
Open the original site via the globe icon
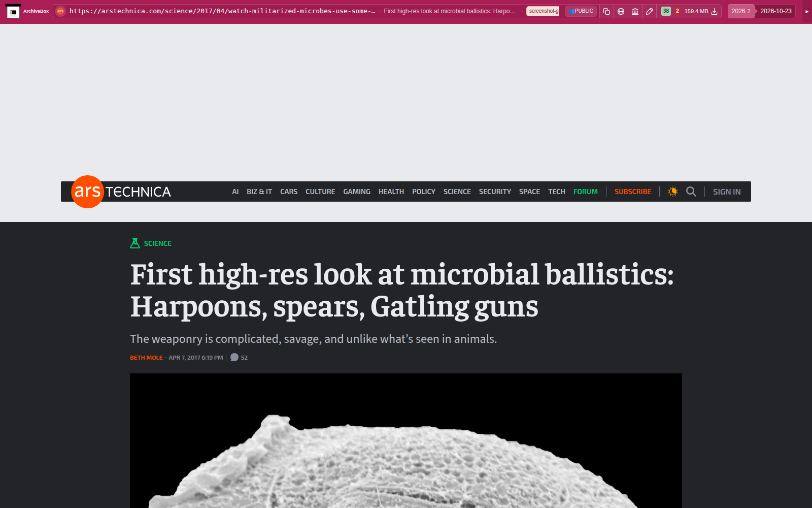pyautogui.click(x=621, y=11)
